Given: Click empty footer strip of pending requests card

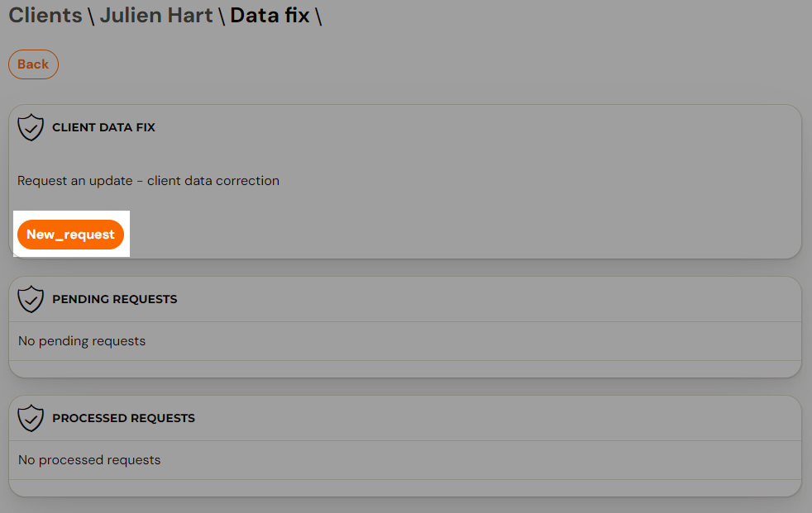Looking at the screenshot, I should point(405,368).
